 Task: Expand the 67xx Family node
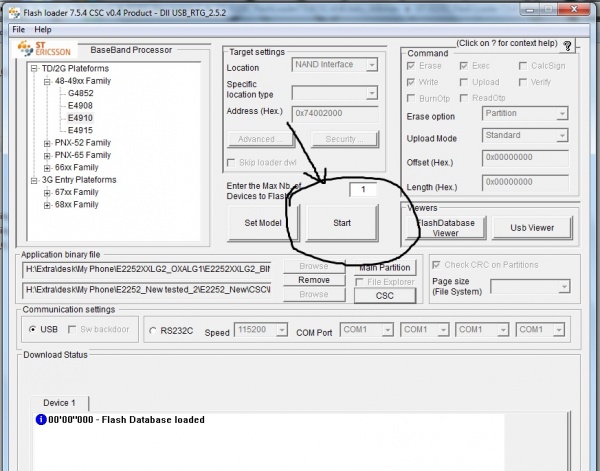pyautogui.click(x=47, y=192)
